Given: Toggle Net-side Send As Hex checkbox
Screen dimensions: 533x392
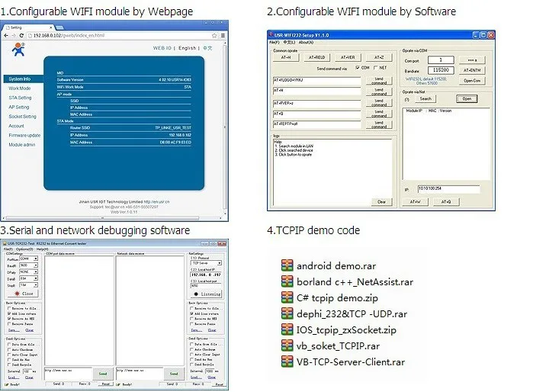Looking at the screenshot, I should [x=191, y=359].
